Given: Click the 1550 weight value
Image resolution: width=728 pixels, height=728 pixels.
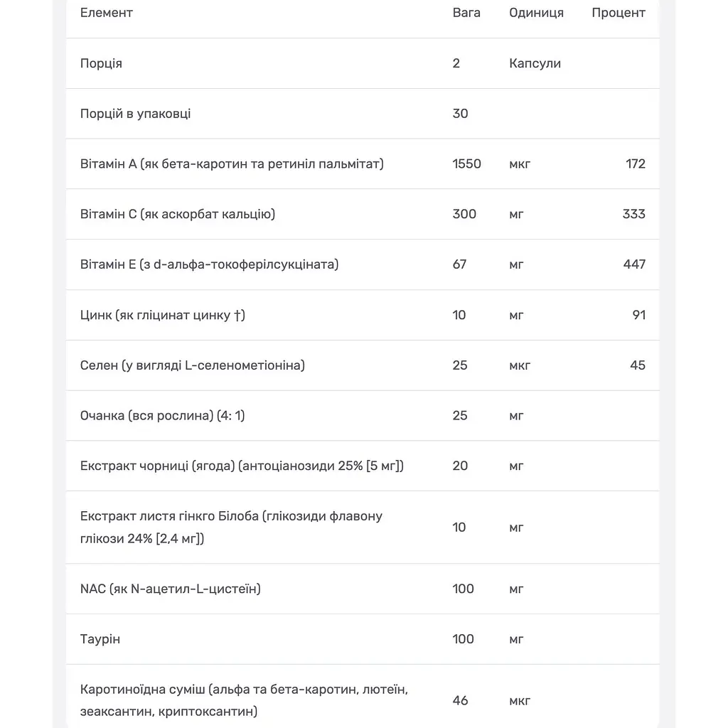Looking at the screenshot, I should 466,164.
